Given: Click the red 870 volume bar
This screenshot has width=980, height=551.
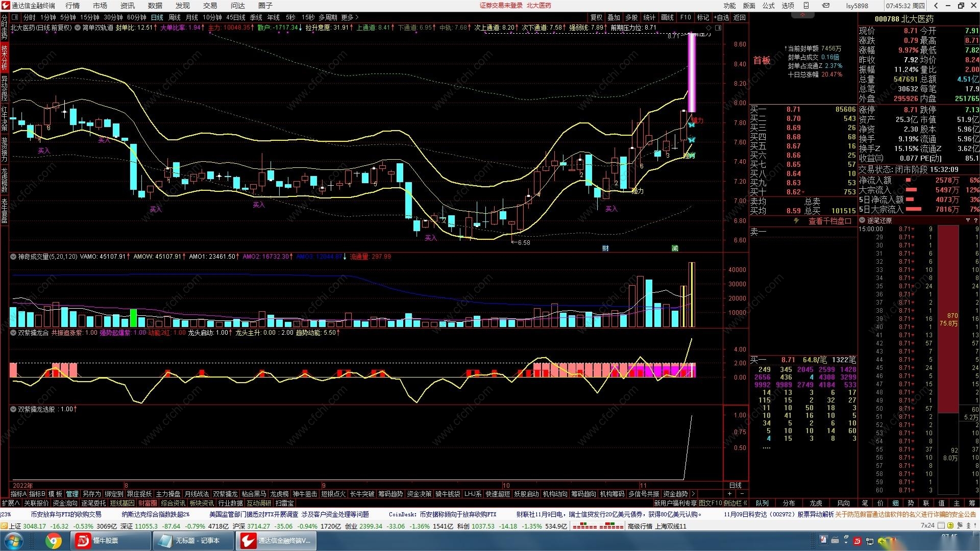Looking at the screenshot, I should [x=948, y=319].
